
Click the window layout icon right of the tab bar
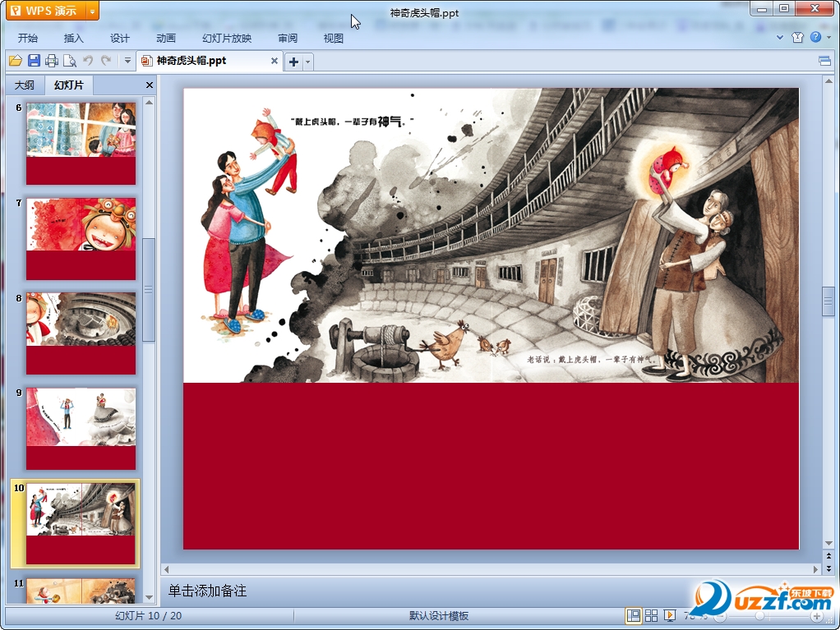825,61
